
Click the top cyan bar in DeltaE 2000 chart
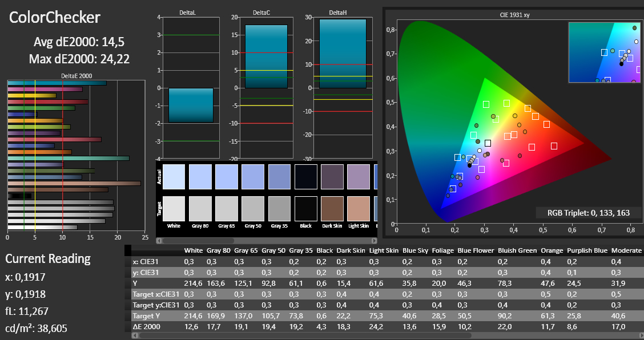[57, 83]
